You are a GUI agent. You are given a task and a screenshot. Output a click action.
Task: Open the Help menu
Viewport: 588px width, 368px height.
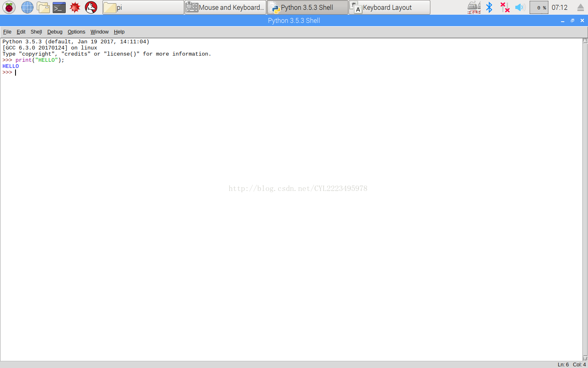pyautogui.click(x=119, y=32)
